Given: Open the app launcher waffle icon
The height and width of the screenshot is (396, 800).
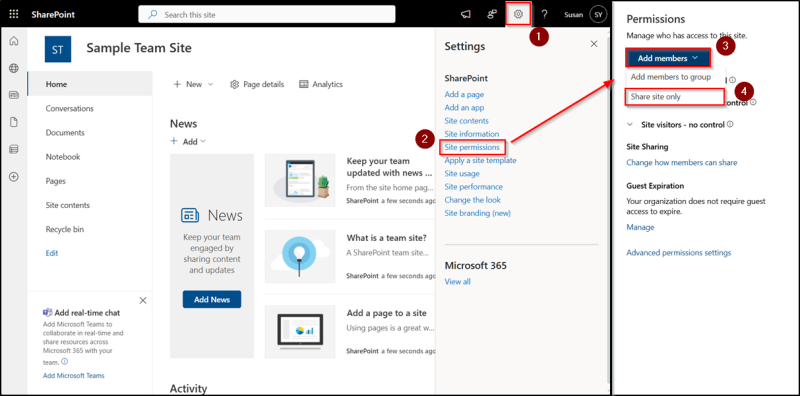Looking at the screenshot, I should tap(14, 14).
